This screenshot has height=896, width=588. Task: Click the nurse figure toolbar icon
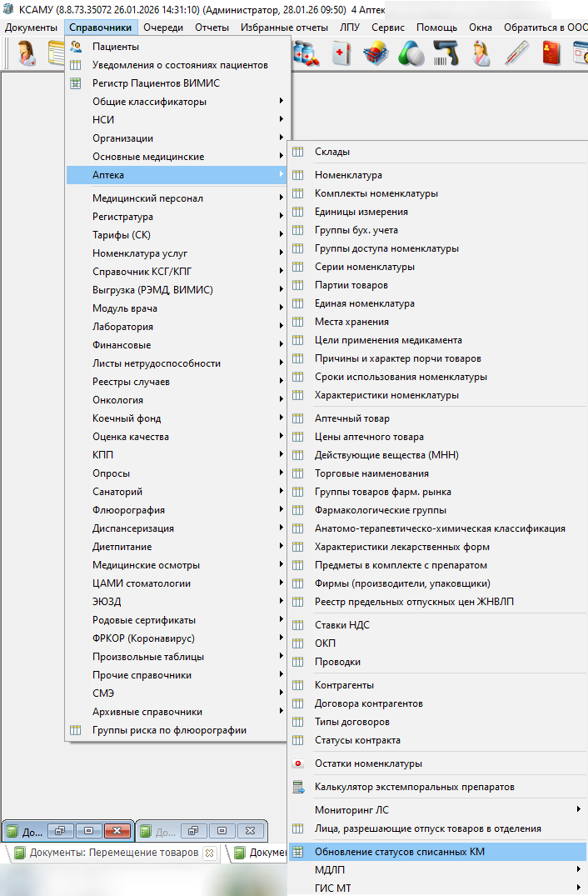[481, 53]
